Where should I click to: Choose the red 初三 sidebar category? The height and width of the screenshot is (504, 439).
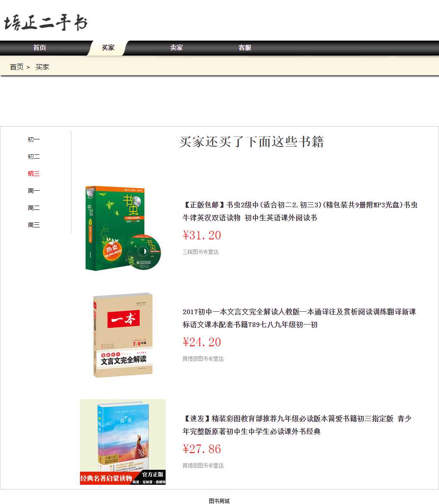(34, 174)
